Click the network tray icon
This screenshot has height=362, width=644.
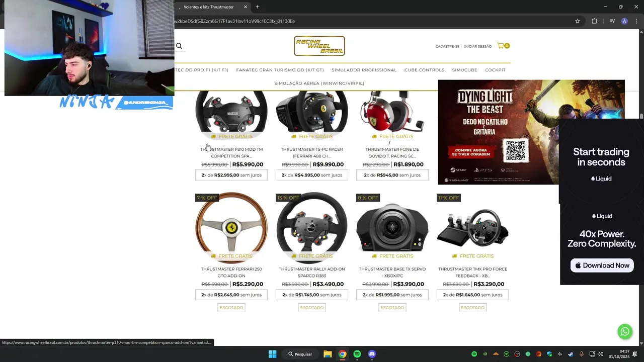pos(592,354)
